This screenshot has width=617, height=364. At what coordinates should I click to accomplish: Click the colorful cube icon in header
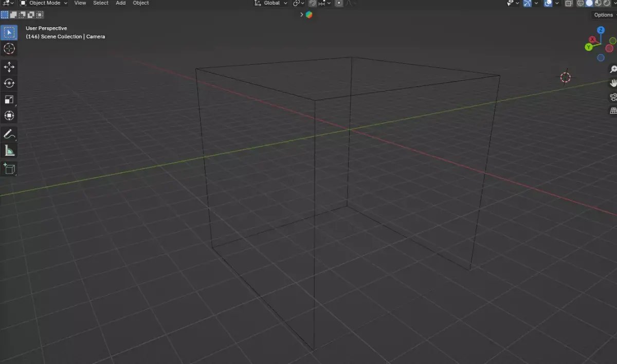pos(309,14)
